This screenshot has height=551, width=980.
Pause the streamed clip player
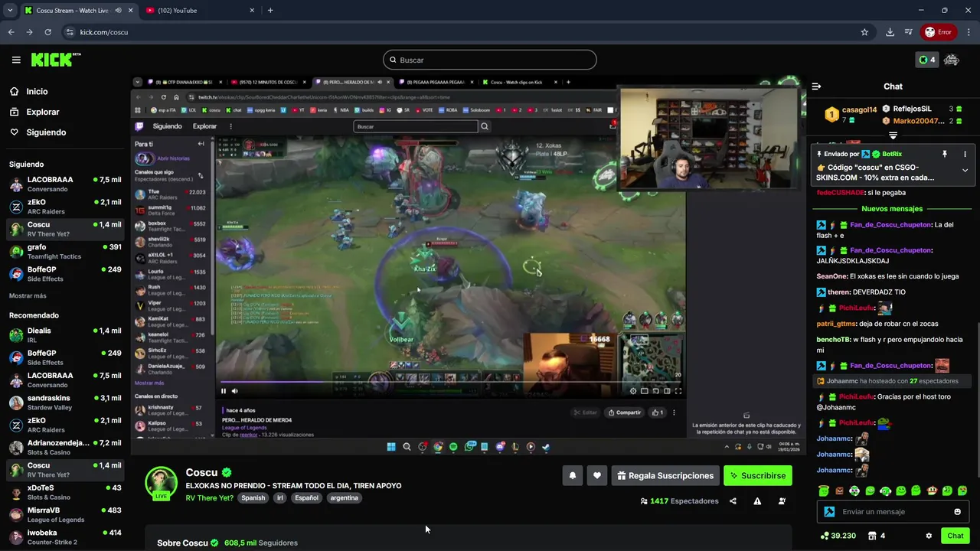(224, 391)
